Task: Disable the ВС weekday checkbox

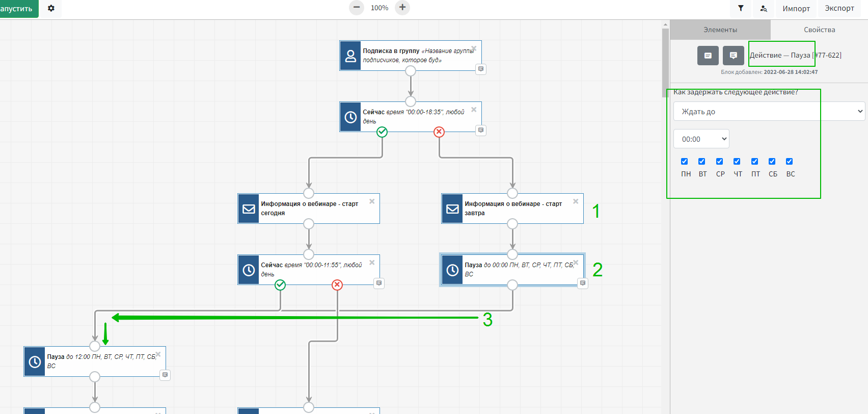Action: [789, 162]
